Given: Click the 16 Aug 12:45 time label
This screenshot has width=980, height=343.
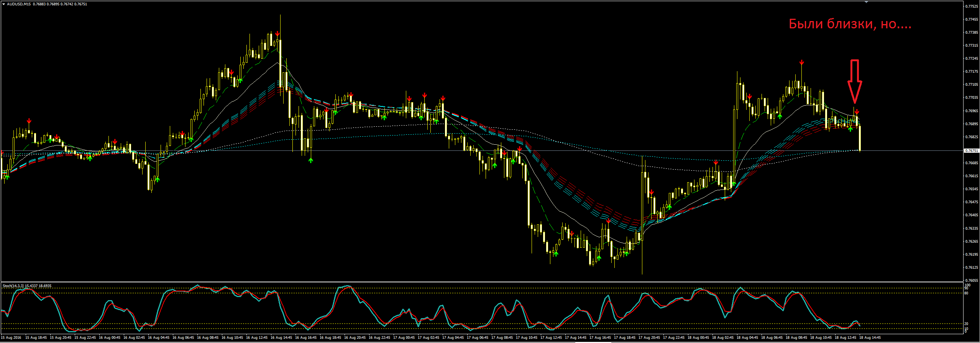Looking at the screenshot, I should [257, 338].
